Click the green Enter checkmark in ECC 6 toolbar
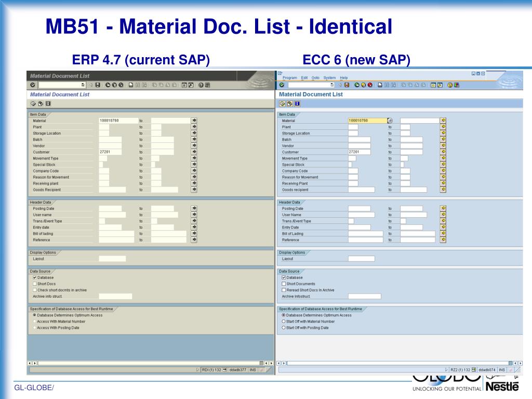 pyautogui.click(x=282, y=85)
